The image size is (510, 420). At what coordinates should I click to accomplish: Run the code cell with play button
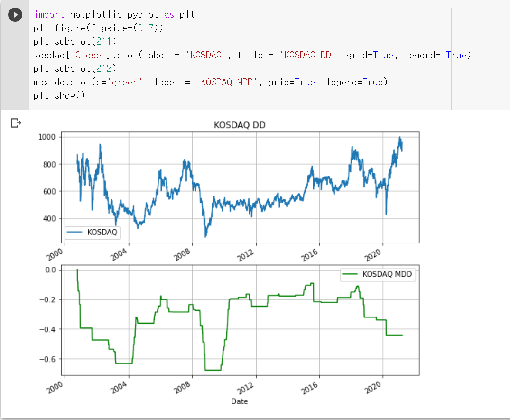coord(15,15)
